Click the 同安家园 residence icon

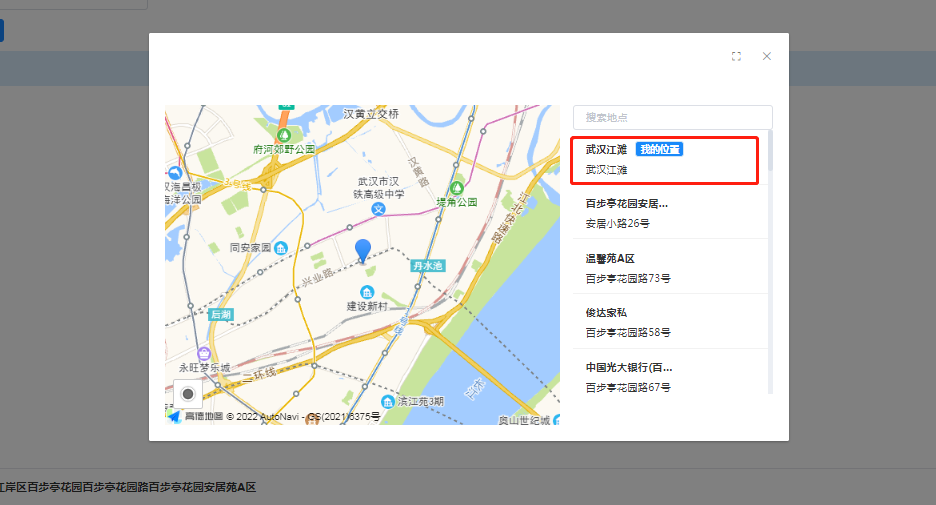282,247
